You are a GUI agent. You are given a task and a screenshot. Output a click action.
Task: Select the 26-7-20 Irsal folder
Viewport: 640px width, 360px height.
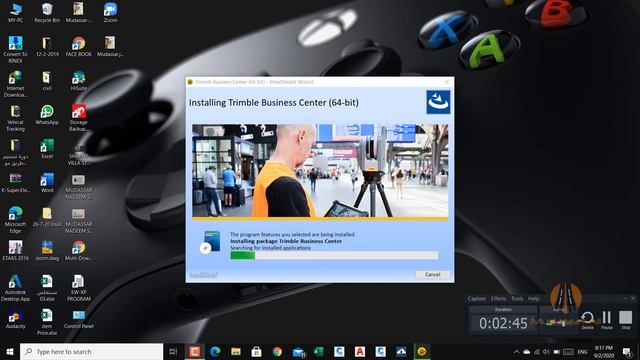[47, 217]
